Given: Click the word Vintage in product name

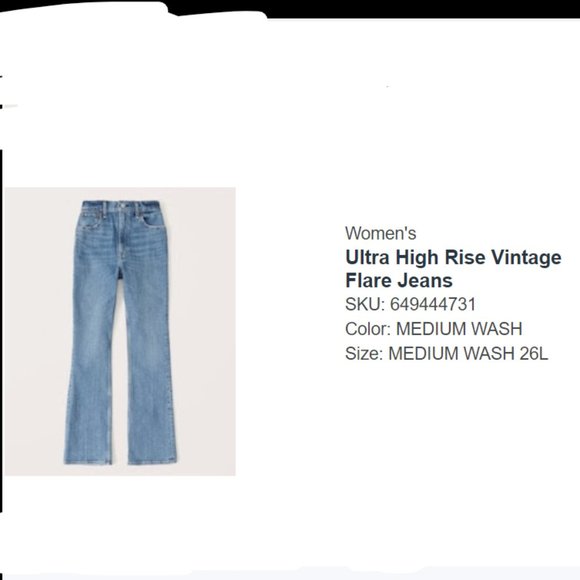Looking at the screenshot, I should pos(526,257).
